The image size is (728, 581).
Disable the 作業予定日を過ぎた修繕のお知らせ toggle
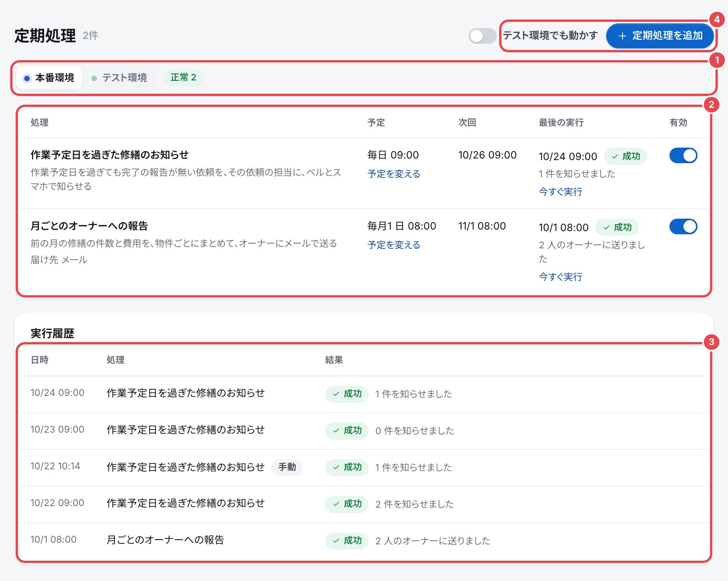coord(683,155)
